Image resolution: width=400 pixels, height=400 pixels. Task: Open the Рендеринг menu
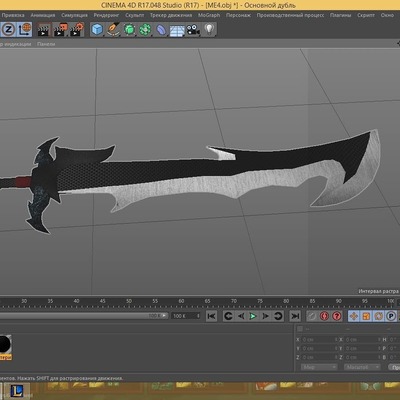106,15
